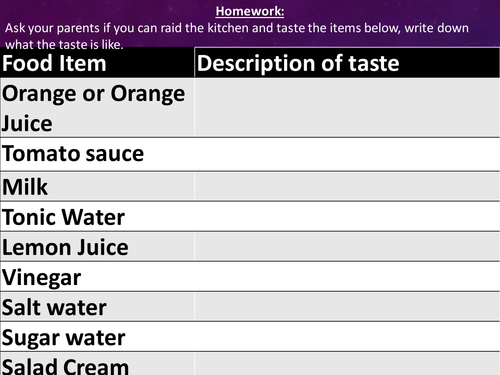Click the taste description cell for Lemon Juice
The height and width of the screenshot is (375, 500).
[x=347, y=247]
